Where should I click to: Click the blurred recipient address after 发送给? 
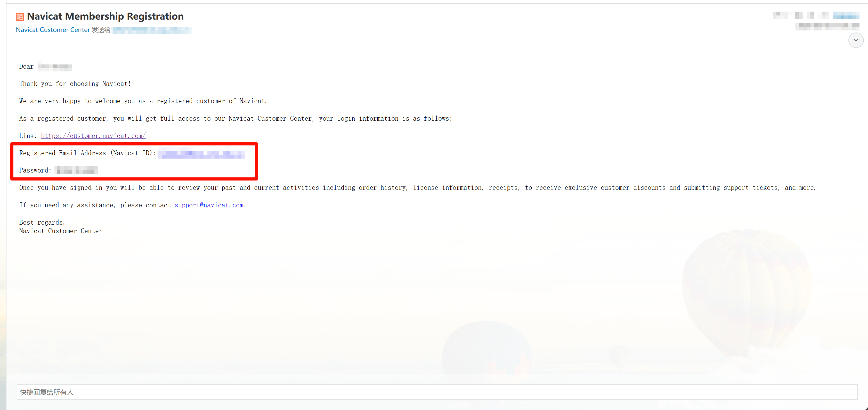pyautogui.click(x=152, y=30)
